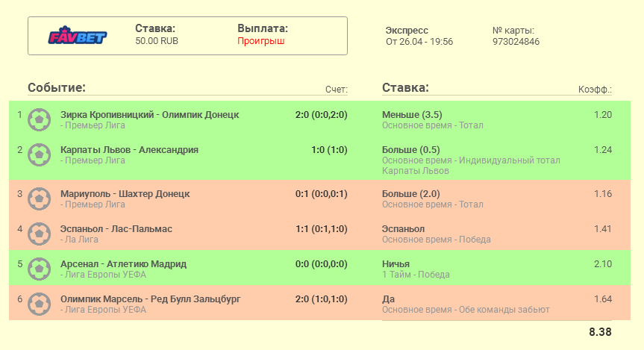Select event Олимпик Марсель - Ред Булл Зальцбург
This screenshot has width=644, height=350.
pyautogui.click(x=150, y=299)
